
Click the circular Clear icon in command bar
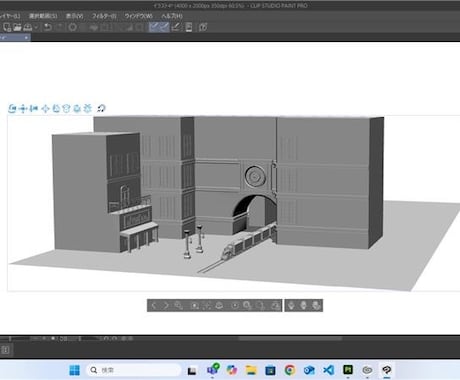72,27
